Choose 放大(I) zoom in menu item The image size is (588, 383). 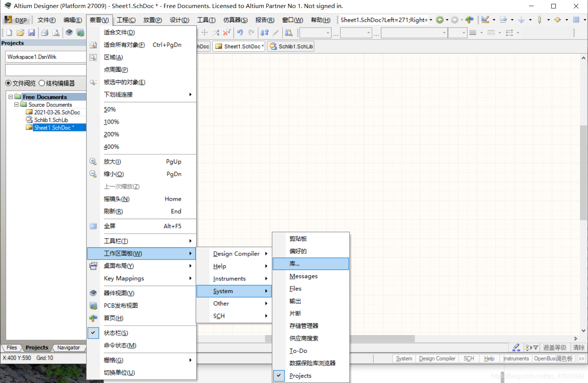point(142,162)
